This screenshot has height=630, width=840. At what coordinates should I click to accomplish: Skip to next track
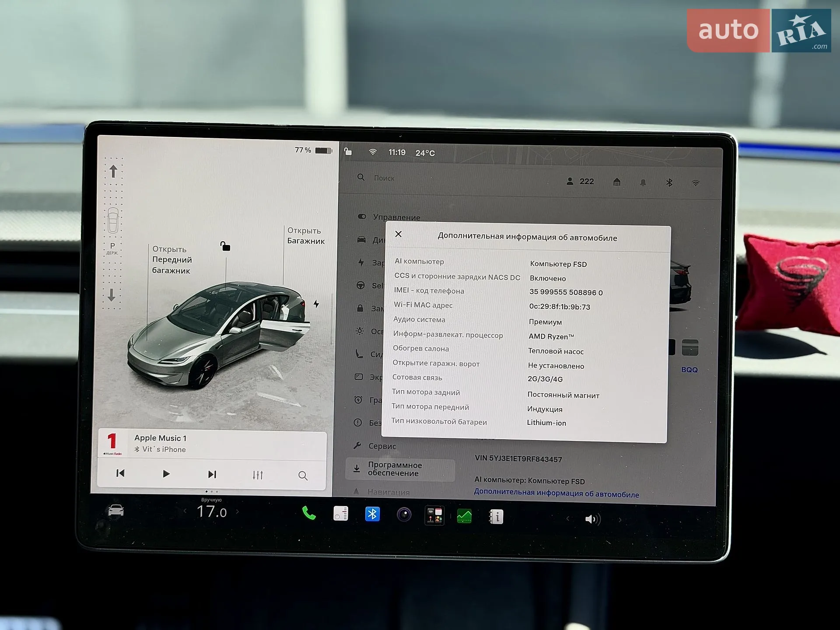pyautogui.click(x=212, y=474)
